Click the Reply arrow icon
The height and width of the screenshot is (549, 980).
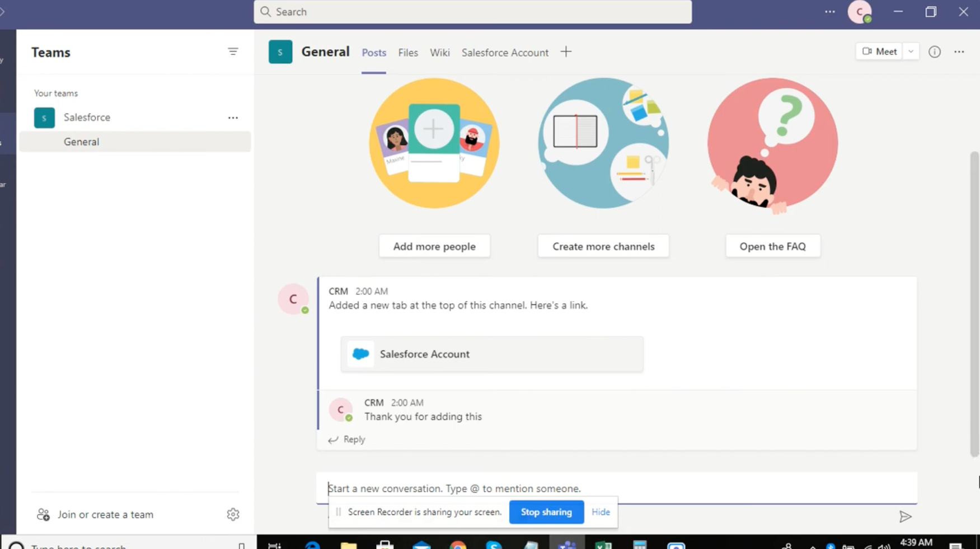click(x=333, y=440)
